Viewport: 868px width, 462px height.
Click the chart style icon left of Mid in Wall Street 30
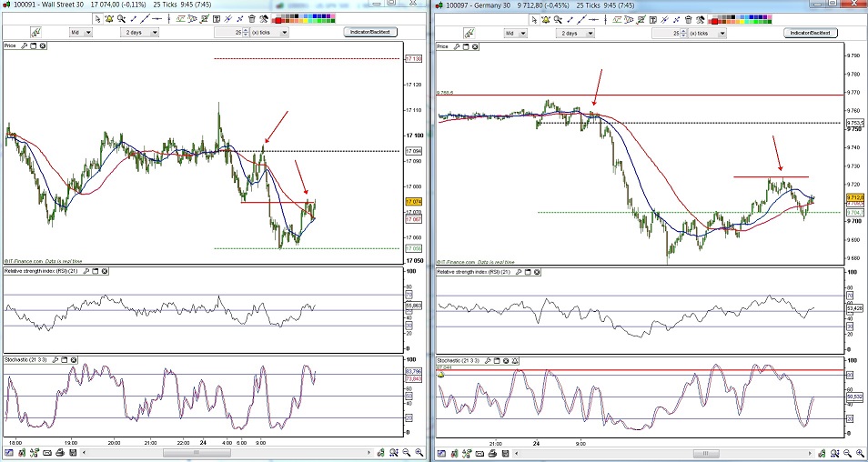36,32
